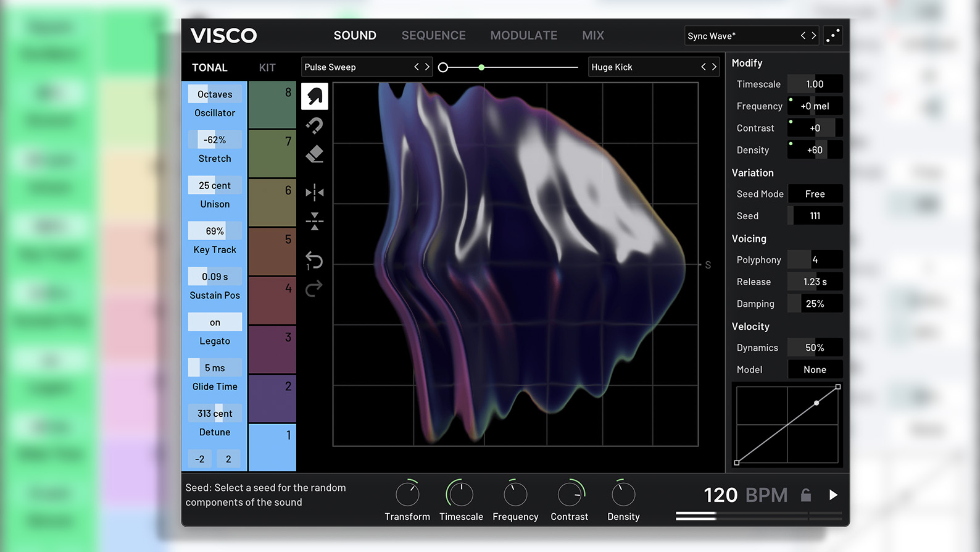Go to previous preset before Sync Wave

pyautogui.click(x=803, y=36)
